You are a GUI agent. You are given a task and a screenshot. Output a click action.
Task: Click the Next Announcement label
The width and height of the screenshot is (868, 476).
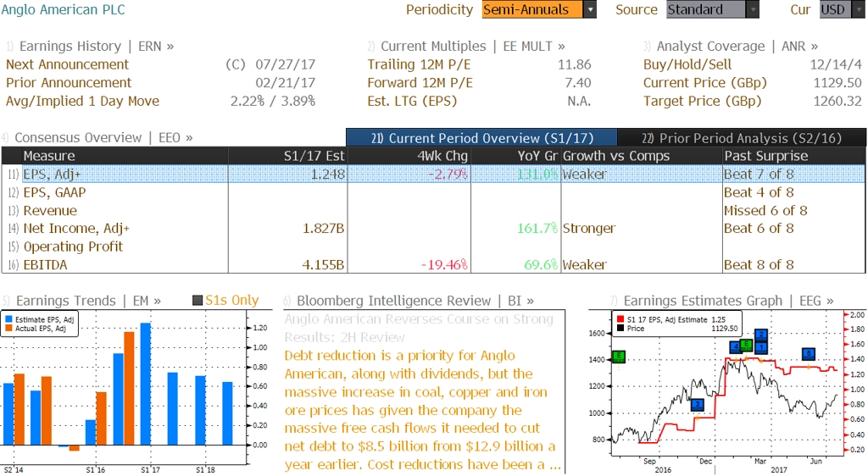coord(67,64)
